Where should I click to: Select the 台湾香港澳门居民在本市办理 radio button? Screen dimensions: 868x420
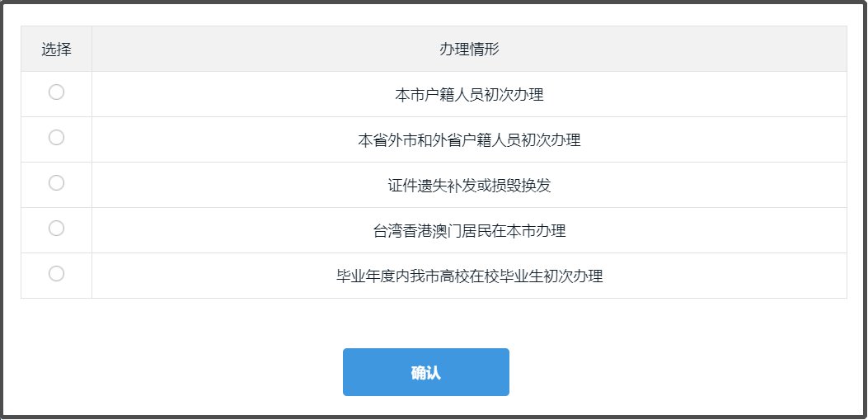coord(56,228)
